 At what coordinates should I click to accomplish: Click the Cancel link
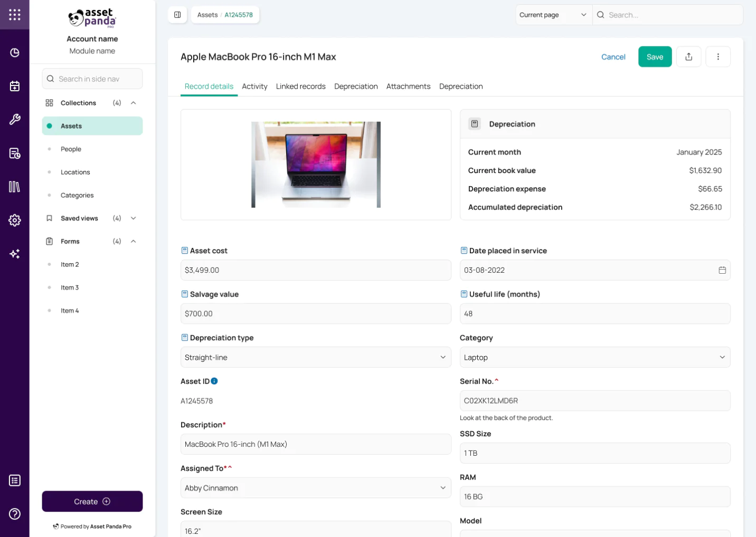tap(613, 57)
